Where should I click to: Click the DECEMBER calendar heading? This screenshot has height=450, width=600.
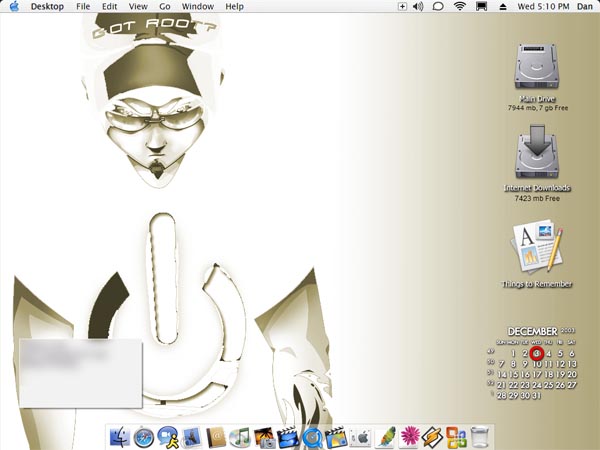pyautogui.click(x=532, y=331)
